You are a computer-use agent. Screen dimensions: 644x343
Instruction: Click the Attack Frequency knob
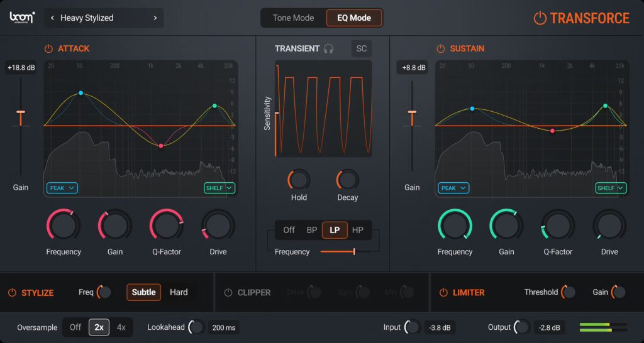64,224
